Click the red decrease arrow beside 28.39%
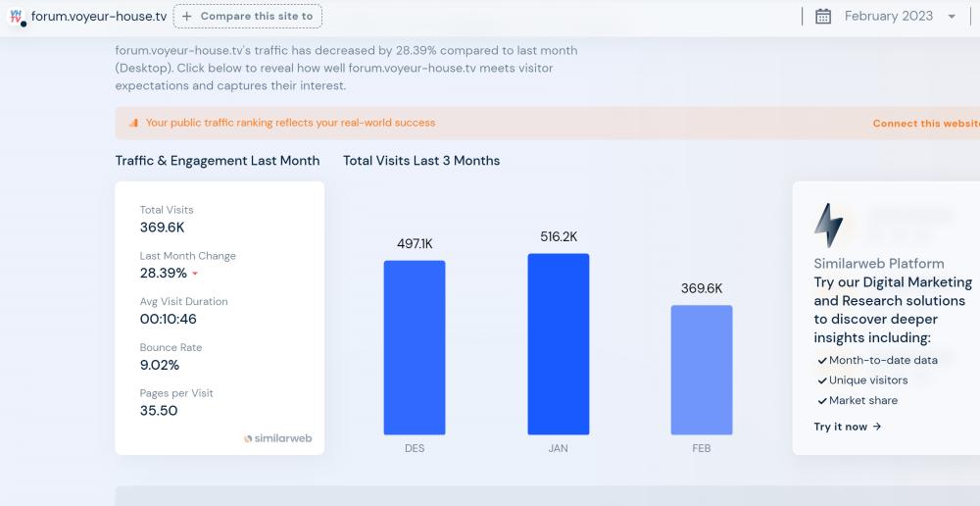Screen dimensions: 980x506 click(195, 274)
